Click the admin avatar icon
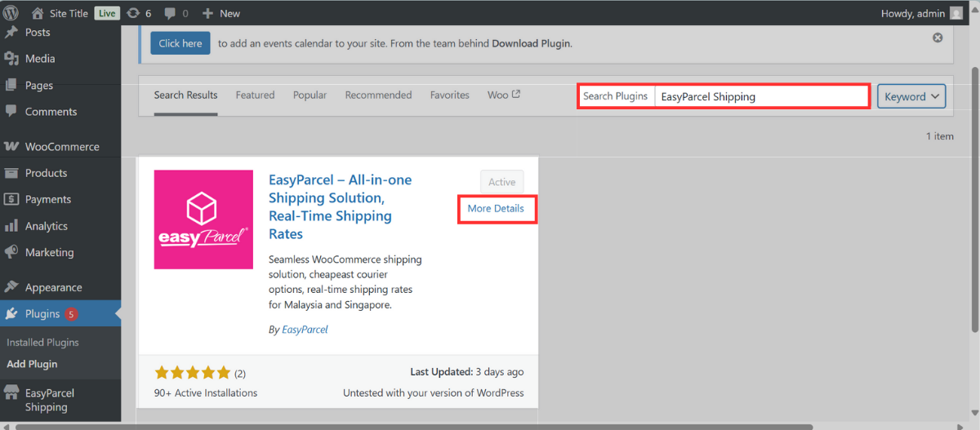 956,13
